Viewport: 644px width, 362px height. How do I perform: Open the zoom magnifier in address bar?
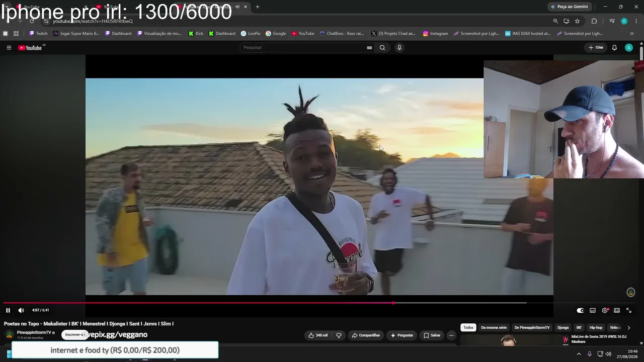(x=555, y=21)
